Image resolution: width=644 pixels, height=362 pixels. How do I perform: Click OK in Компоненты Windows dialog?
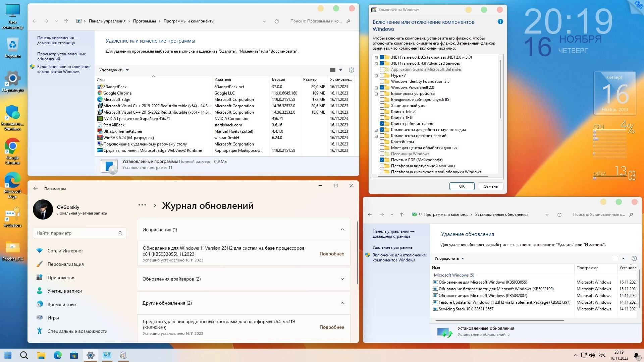tap(462, 186)
